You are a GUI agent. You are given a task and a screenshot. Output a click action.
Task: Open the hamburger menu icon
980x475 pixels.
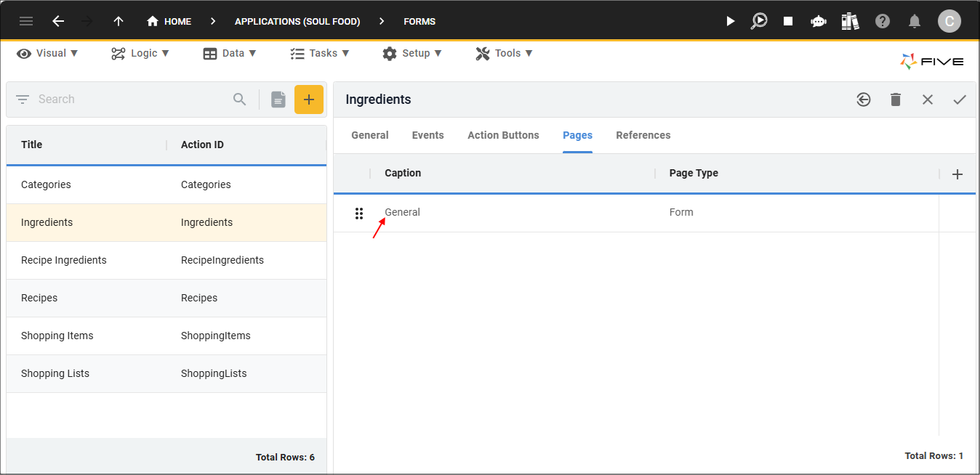point(26,21)
